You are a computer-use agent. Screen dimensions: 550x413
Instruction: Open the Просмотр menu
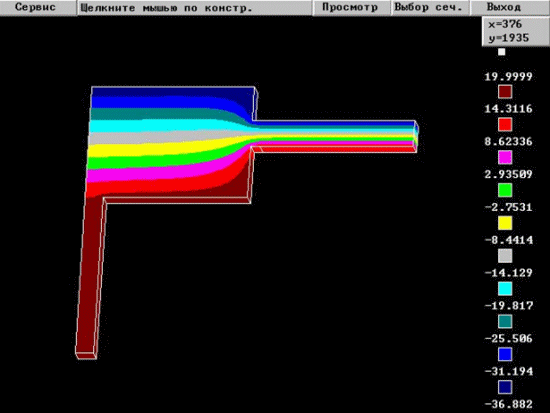pos(351,7)
